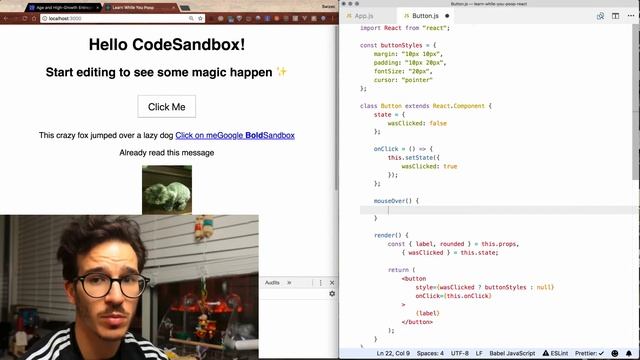Go to the browser home icon

point(34,18)
